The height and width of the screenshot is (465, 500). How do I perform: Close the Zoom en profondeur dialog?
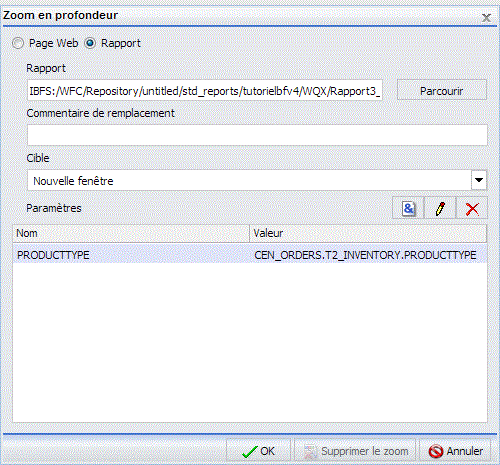pyautogui.click(x=486, y=17)
